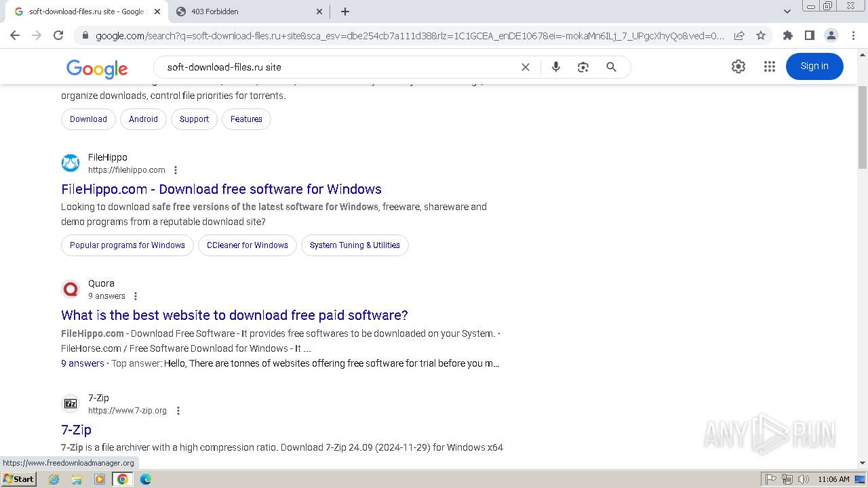The width and height of the screenshot is (868, 488).
Task: Click the 11:06 AM taskbar clock
Action: [x=833, y=479]
